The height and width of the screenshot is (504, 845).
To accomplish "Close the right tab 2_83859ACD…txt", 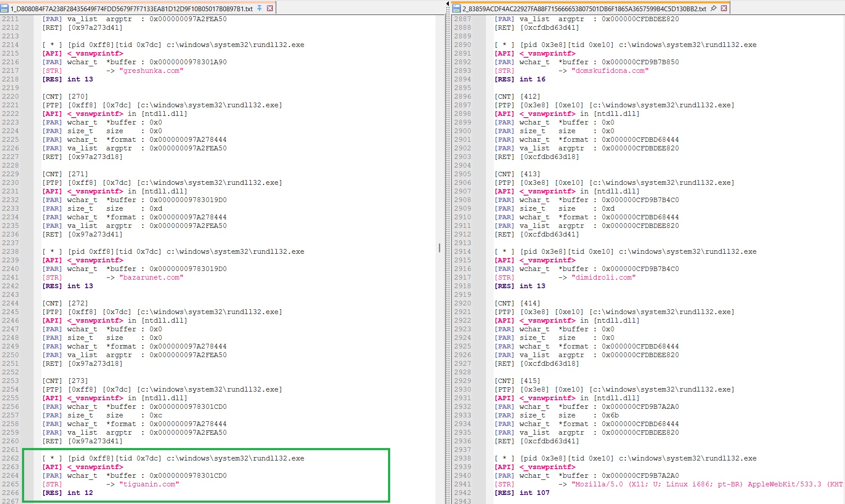I will 724,8.
